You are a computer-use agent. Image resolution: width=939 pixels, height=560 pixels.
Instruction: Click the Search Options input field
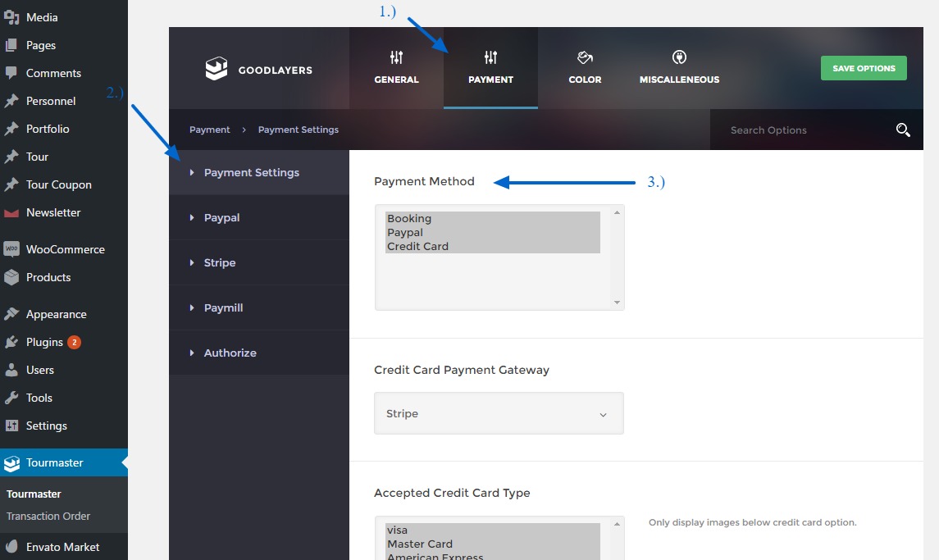tap(795, 130)
